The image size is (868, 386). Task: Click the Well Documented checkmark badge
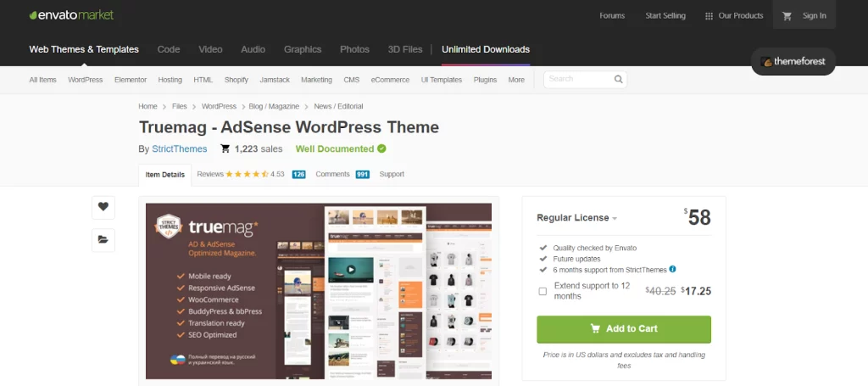click(381, 148)
